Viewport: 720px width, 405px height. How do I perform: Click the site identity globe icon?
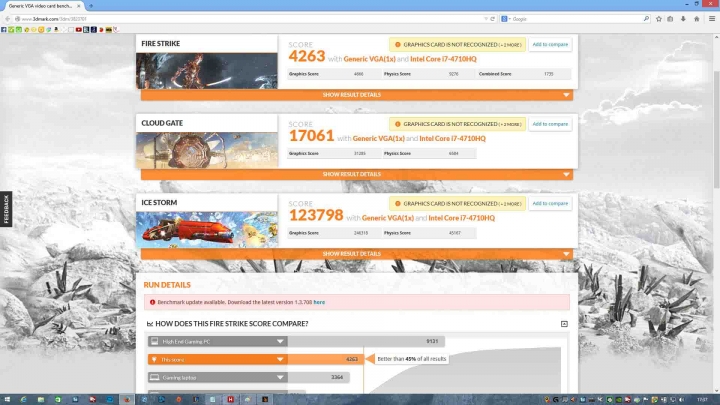click(17, 19)
